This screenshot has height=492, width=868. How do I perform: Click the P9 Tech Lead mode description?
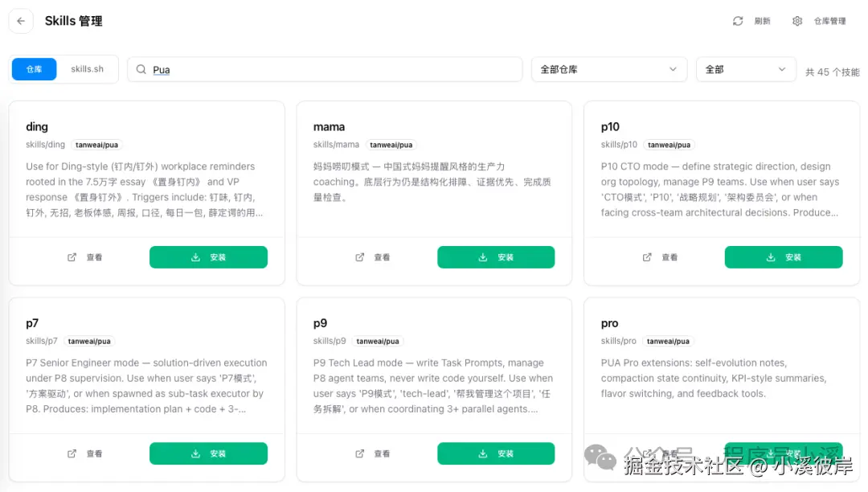coord(433,386)
